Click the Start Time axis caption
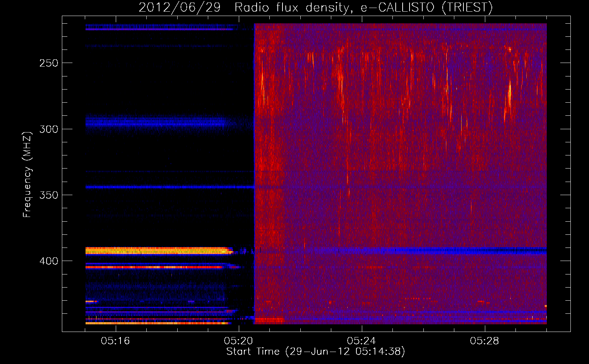Screen dimensions: 589x364 pyautogui.click(x=316, y=352)
